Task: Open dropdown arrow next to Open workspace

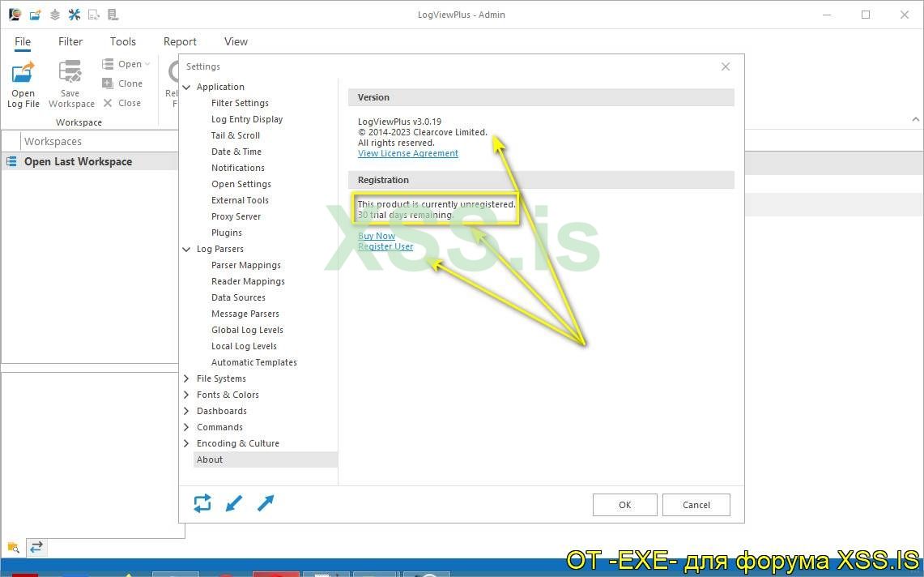Action: pyautogui.click(x=147, y=64)
